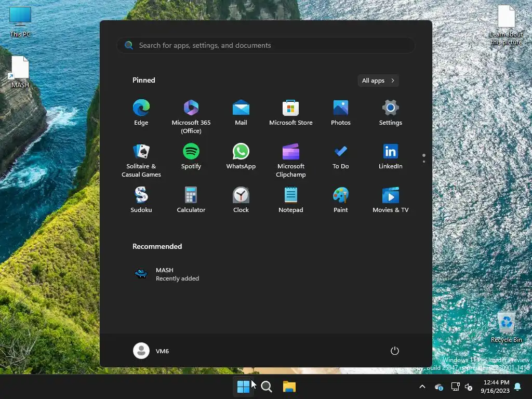The width and height of the screenshot is (532, 399).
Task: Select This PC desktop icon
Action: (x=20, y=22)
